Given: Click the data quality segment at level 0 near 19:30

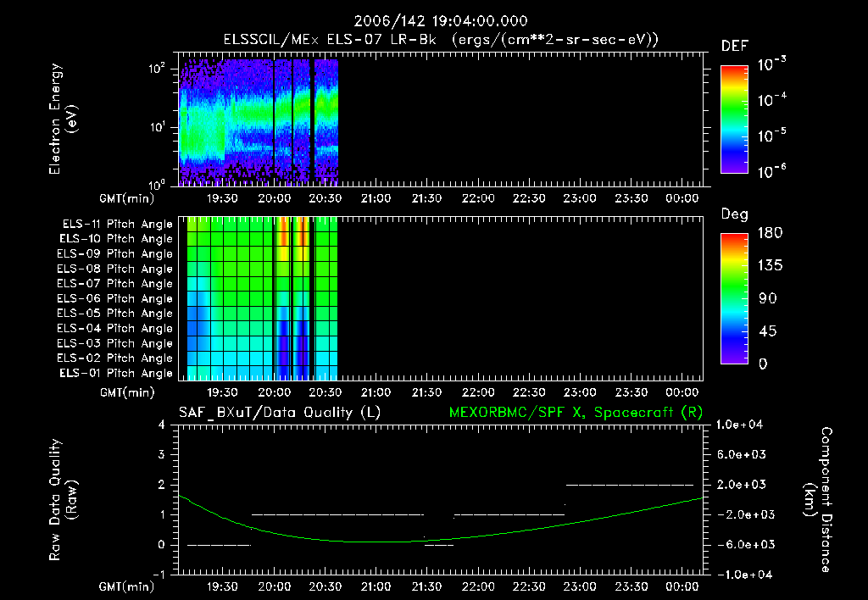Looking at the screenshot, I should pyautogui.click(x=219, y=545).
